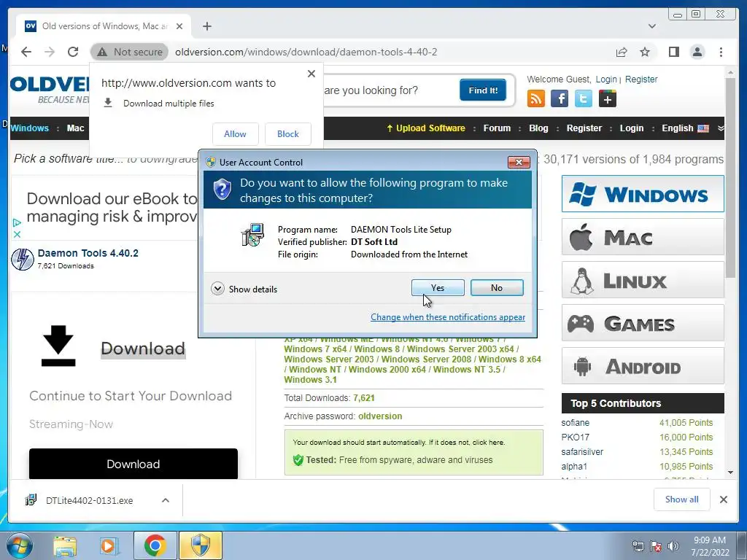
Task: Open Upload Software in nav bar
Action: coord(426,128)
